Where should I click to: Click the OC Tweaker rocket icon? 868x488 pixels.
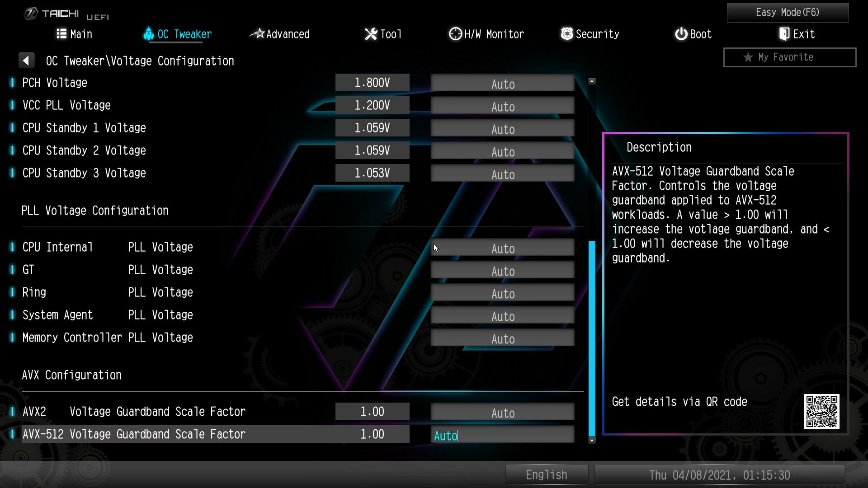(x=148, y=34)
